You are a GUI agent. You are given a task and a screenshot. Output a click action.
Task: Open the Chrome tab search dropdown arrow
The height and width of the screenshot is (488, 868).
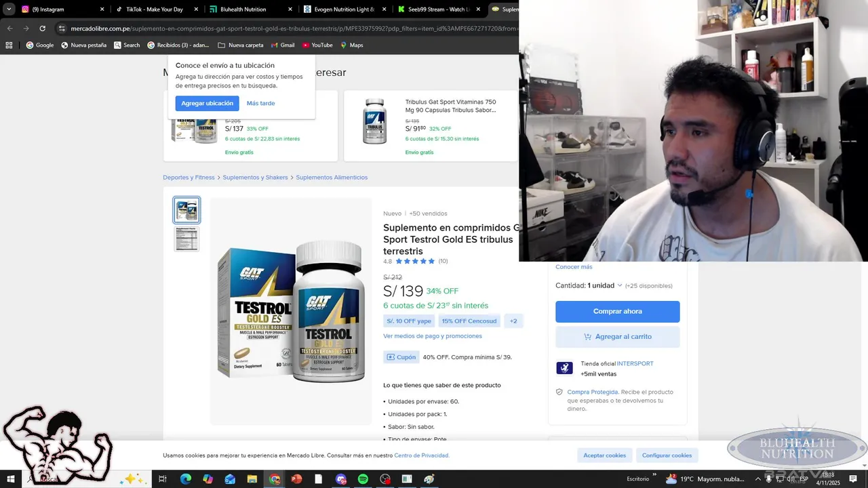pos(9,9)
